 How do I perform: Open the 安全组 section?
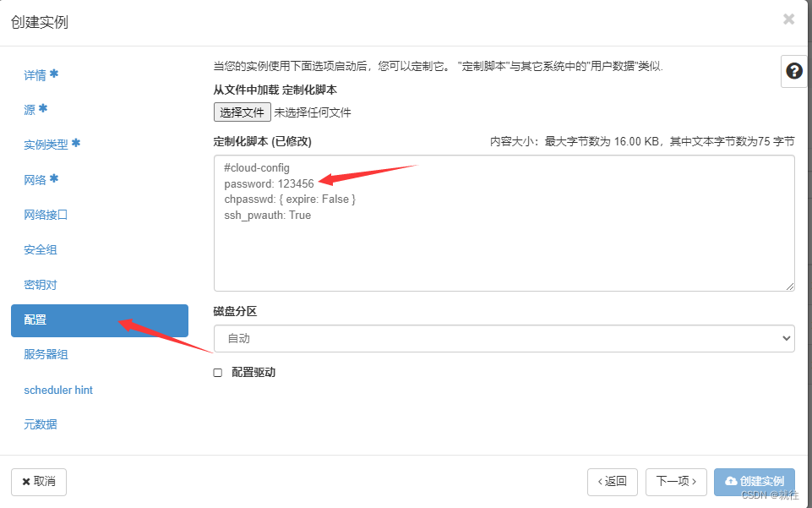(40, 249)
